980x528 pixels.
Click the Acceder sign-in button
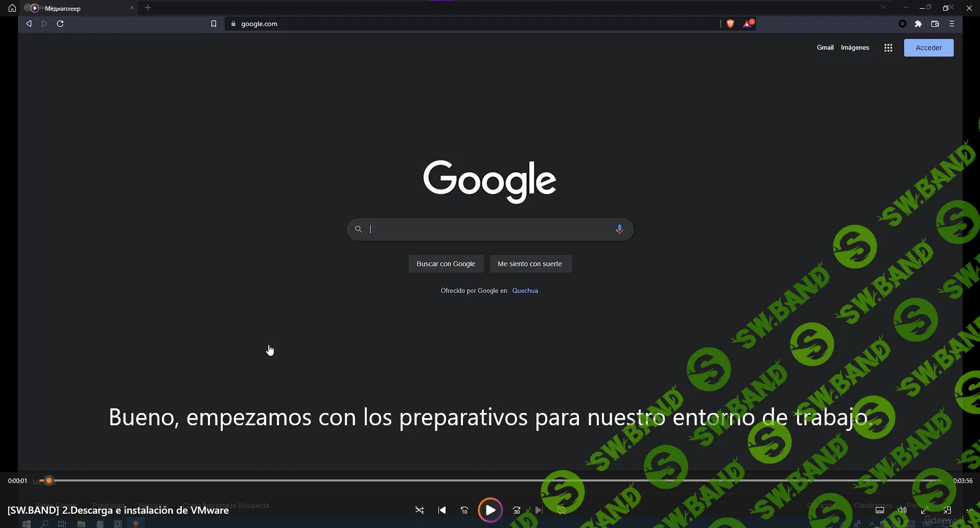[x=928, y=48]
